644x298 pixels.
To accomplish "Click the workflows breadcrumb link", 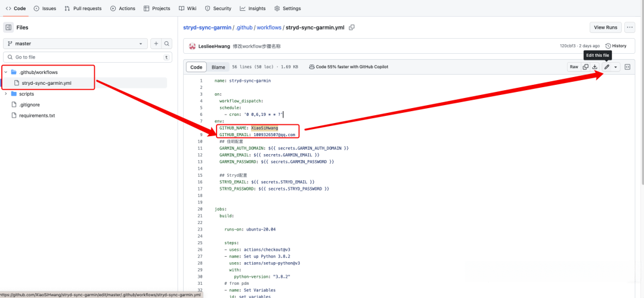I will pos(269,27).
